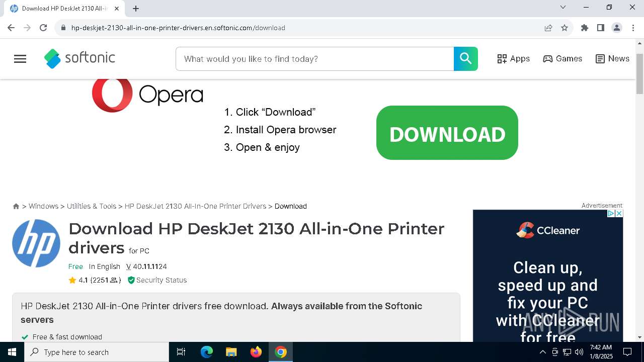Launch Microsoft Edge from the taskbar
The image size is (644, 362).
coord(207,352)
